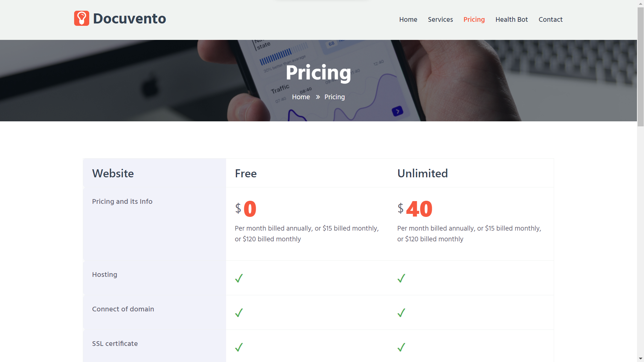644x362 pixels.
Task: Click the Free plan SSL certificate checkmark
Action: click(239, 347)
